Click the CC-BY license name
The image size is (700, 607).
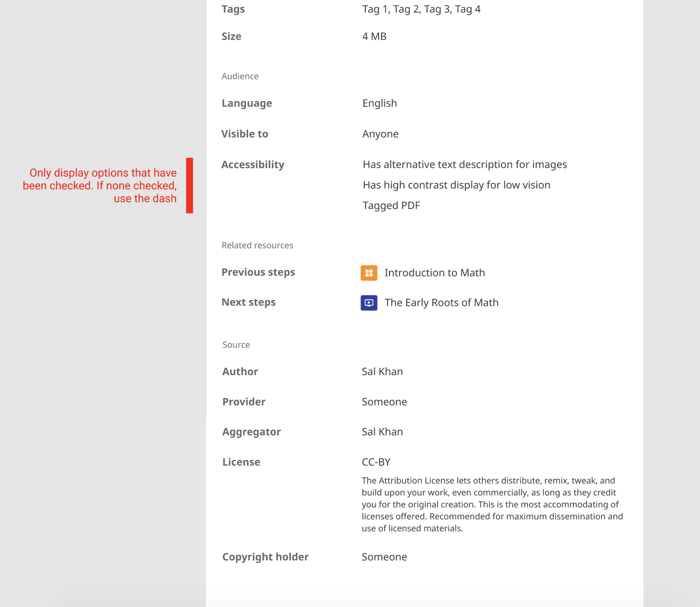[376, 462]
